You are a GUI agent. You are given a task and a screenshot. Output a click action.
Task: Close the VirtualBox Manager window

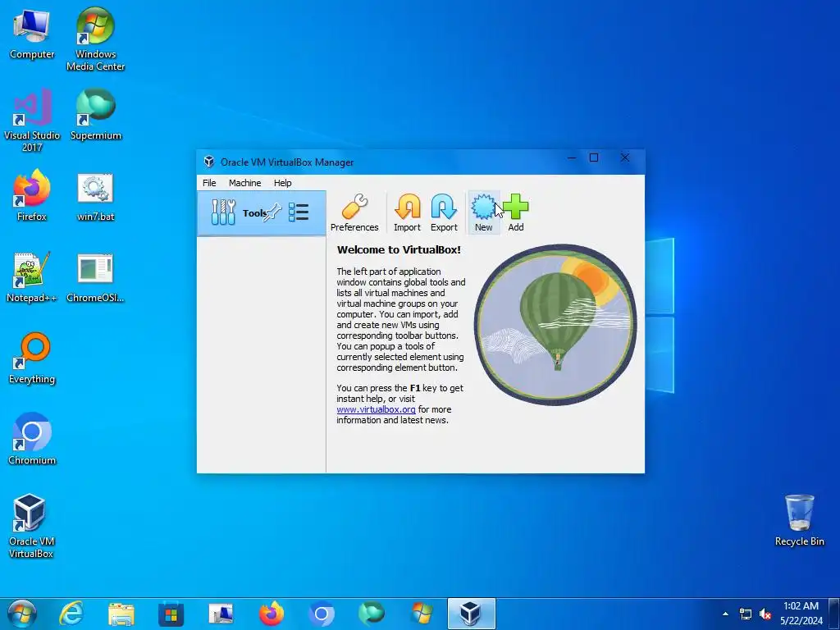click(x=624, y=157)
